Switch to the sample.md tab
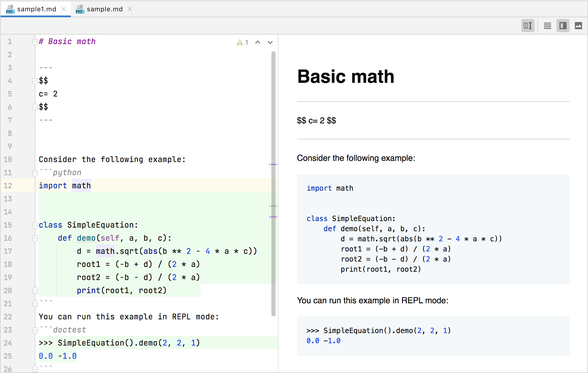The width and height of the screenshot is (588, 373). coord(104,9)
